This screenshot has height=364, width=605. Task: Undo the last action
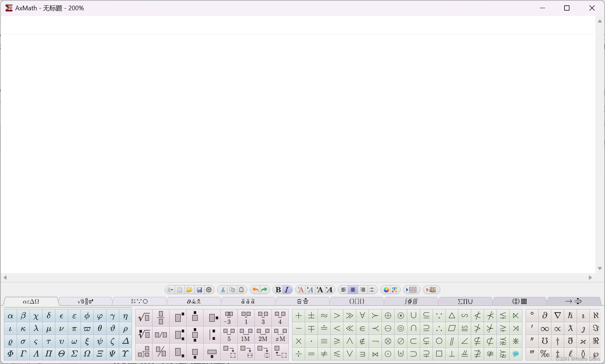pyautogui.click(x=255, y=290)
